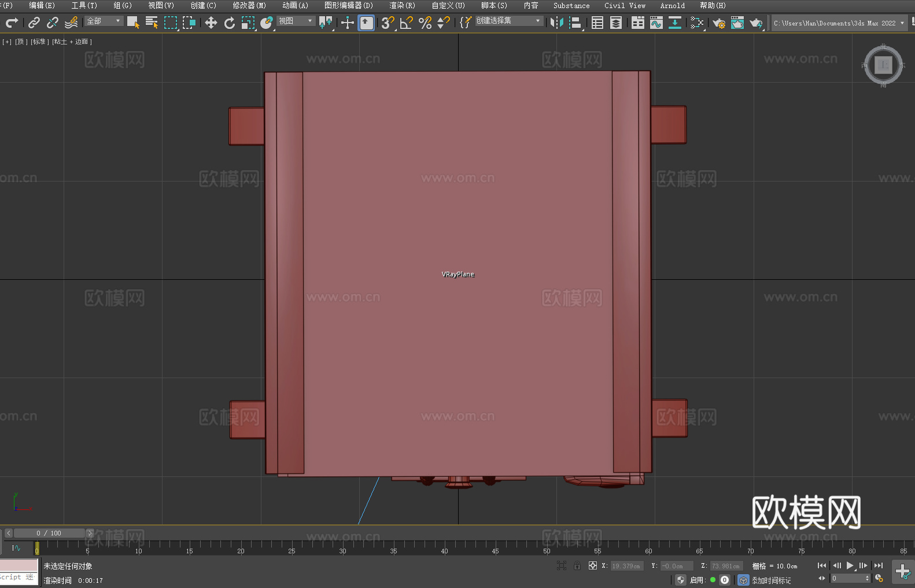Image resolution: width=915 pixels, height=588 pixels.
Task: Activate the Select and Rotate tool
Action: tap(230, 23)
